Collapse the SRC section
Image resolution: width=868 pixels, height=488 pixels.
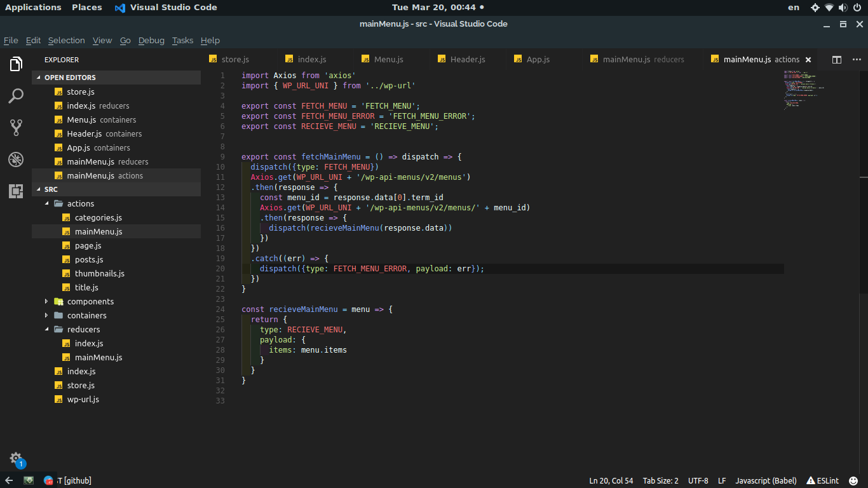(116, 189)
